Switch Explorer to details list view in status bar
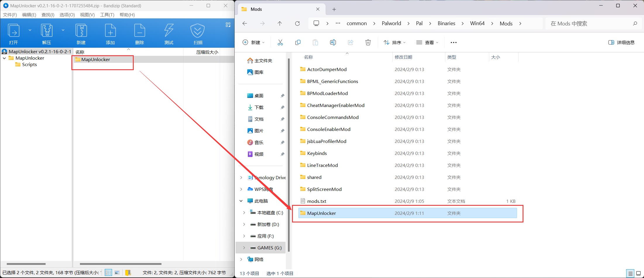 [x=631, y=274]
